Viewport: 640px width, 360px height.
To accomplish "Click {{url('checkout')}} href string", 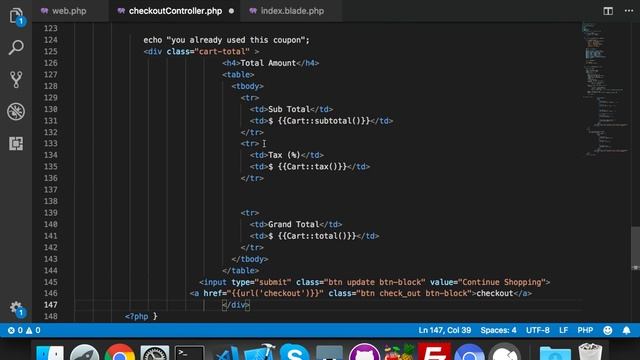I will (x=275, y=293).
